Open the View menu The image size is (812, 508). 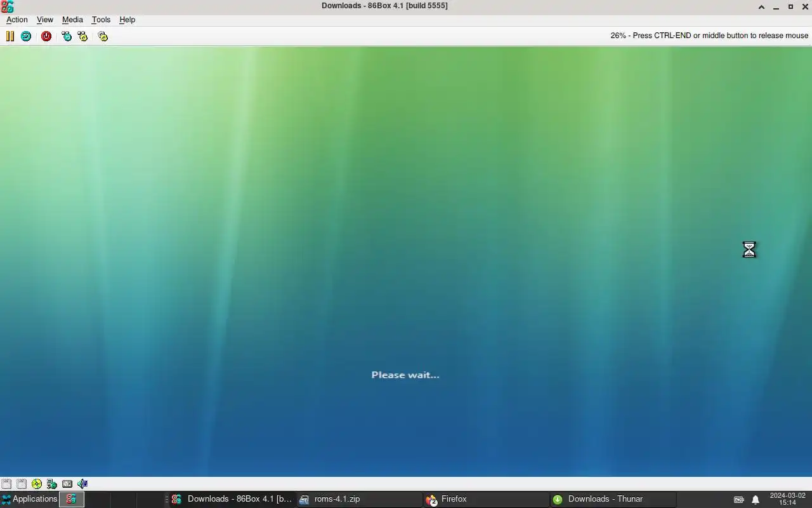(x=44, y=20)
